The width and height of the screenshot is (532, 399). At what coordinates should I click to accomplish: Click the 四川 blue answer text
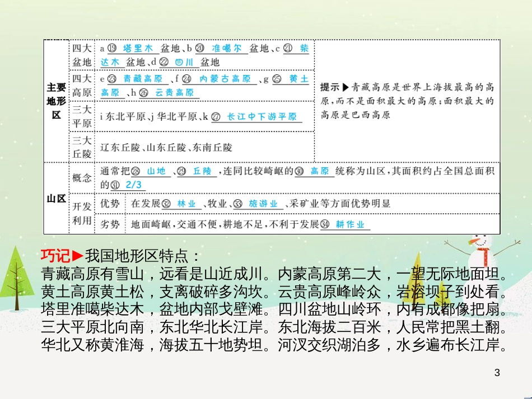(184, 62)
